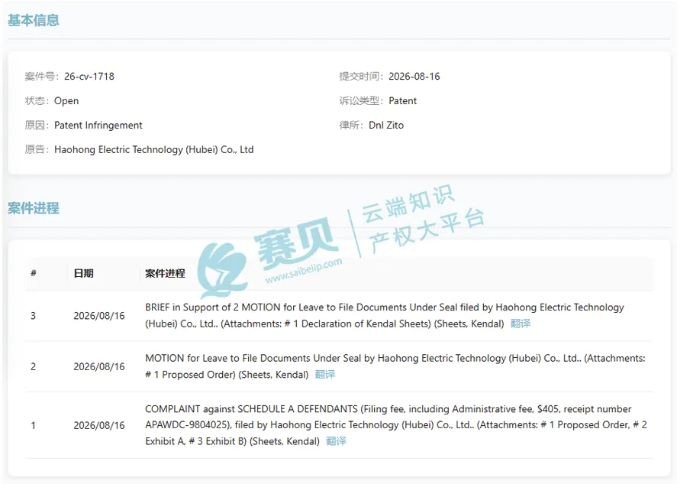This screenshot has width=684, height=491.
Task: Click the 案件进程 section heading
Action: [x=33, y=208]
